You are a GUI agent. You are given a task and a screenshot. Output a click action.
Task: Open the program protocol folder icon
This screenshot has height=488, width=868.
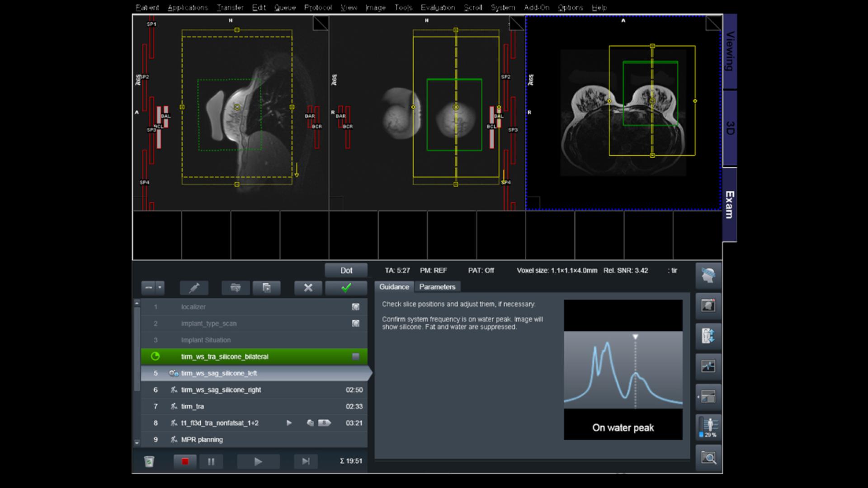tap(236, 288)
